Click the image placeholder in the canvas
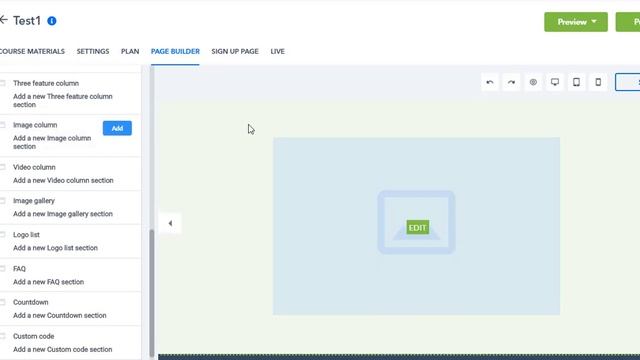Viewport: 640px width, 360px height. [416, 226]
